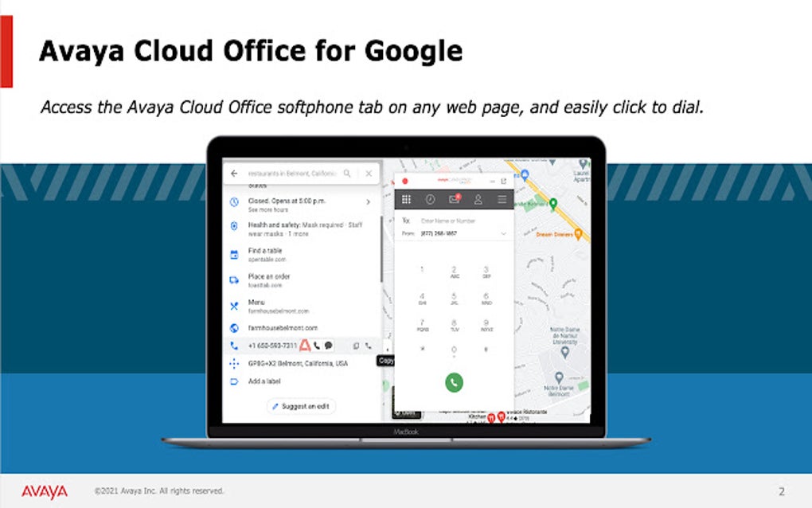Pop out the softphone widget

tap(503, 182)
